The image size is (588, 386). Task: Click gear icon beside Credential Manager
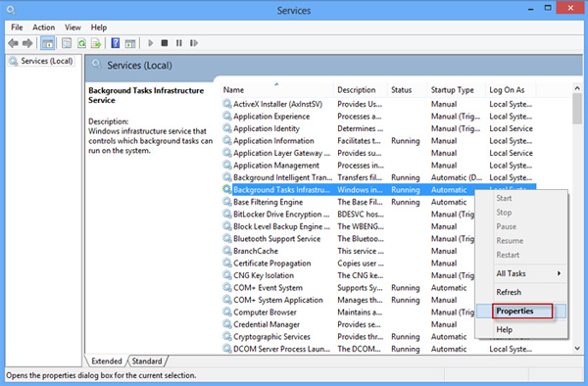click(227, 324)
